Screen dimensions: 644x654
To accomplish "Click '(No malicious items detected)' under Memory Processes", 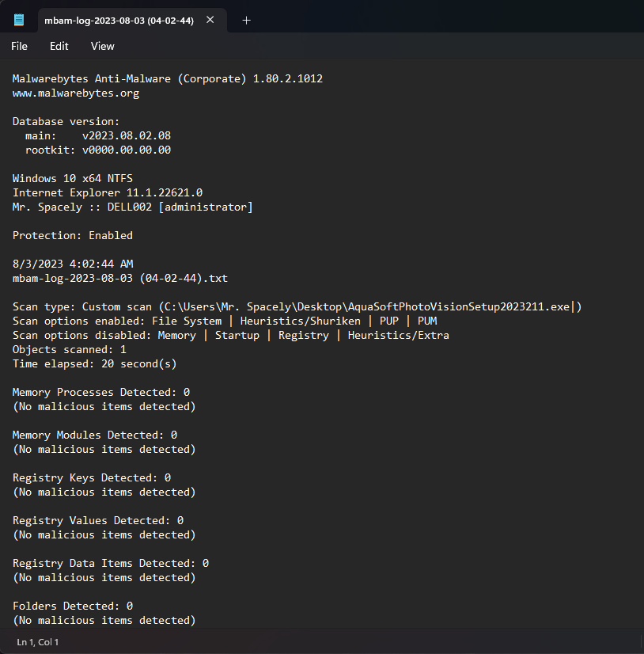I will [104, 407].
